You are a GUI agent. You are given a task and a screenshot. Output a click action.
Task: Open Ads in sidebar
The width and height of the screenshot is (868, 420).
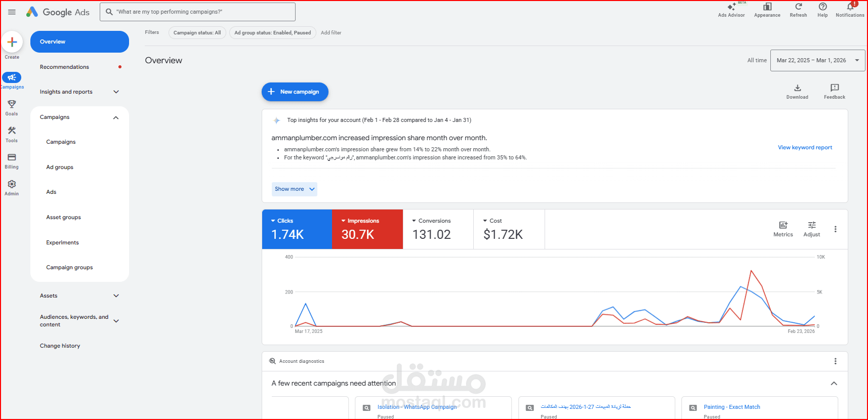[x=51, y=192]
